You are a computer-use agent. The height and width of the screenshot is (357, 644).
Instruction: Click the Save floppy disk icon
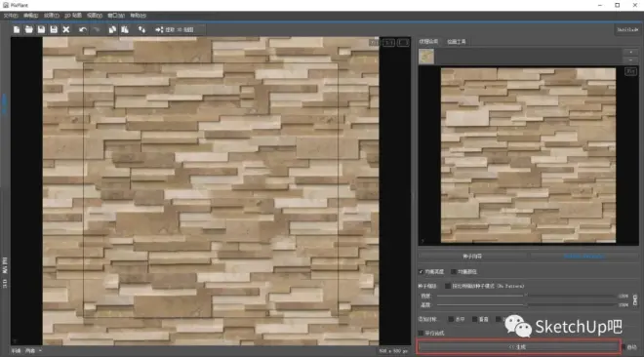(x=41, y=29)
